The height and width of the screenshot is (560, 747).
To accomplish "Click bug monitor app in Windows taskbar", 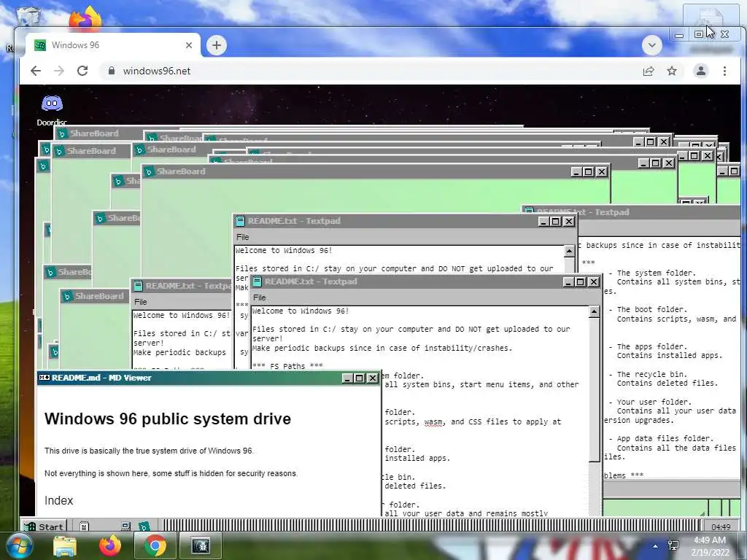I will point(201,545).
